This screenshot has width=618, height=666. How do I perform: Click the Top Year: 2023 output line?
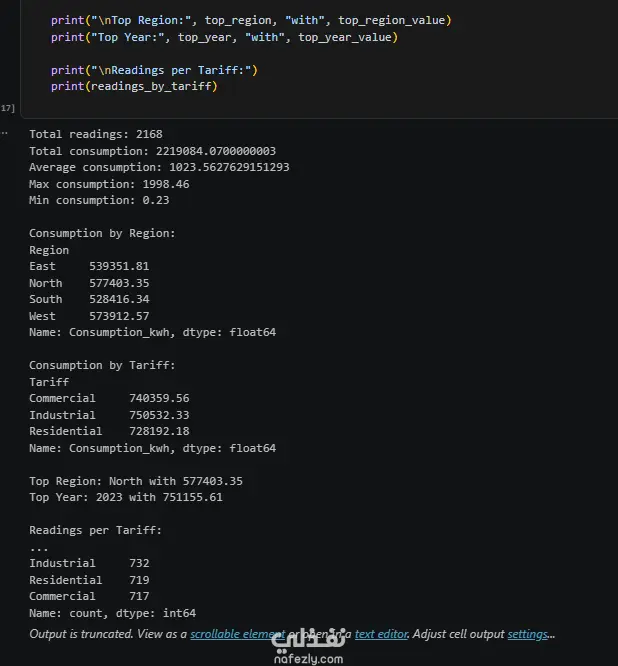pyautogui.click(x=126, y=497)
